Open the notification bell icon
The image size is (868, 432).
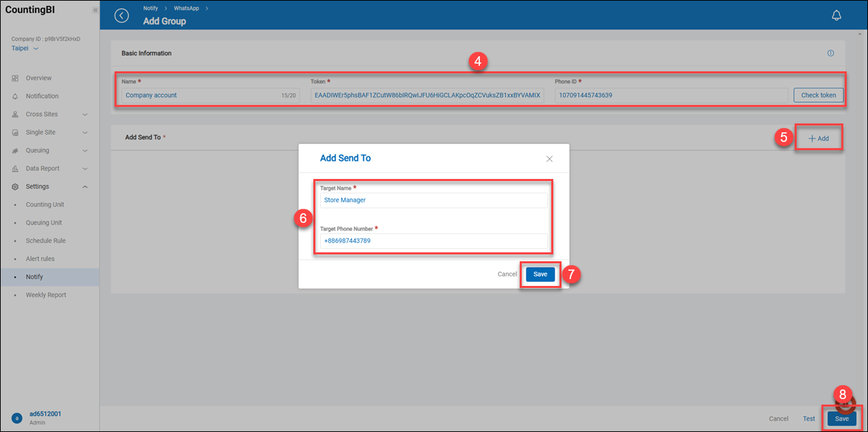[x=836, y=16]
